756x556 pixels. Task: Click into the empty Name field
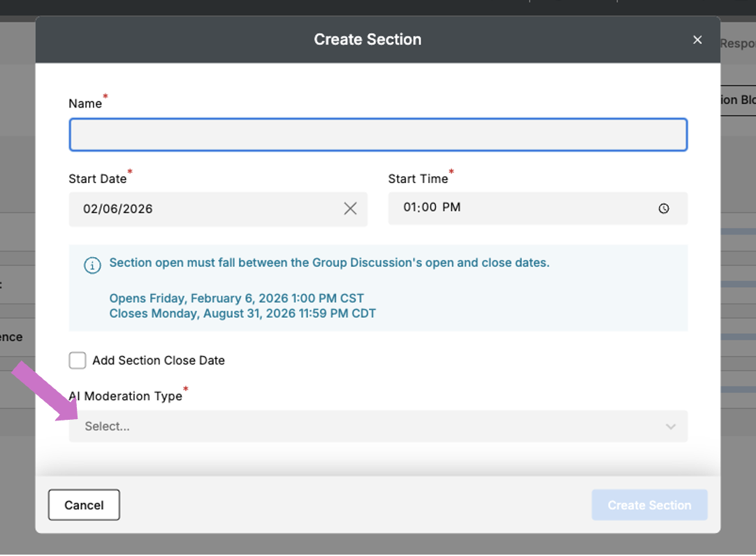click(x=377, y=134)
